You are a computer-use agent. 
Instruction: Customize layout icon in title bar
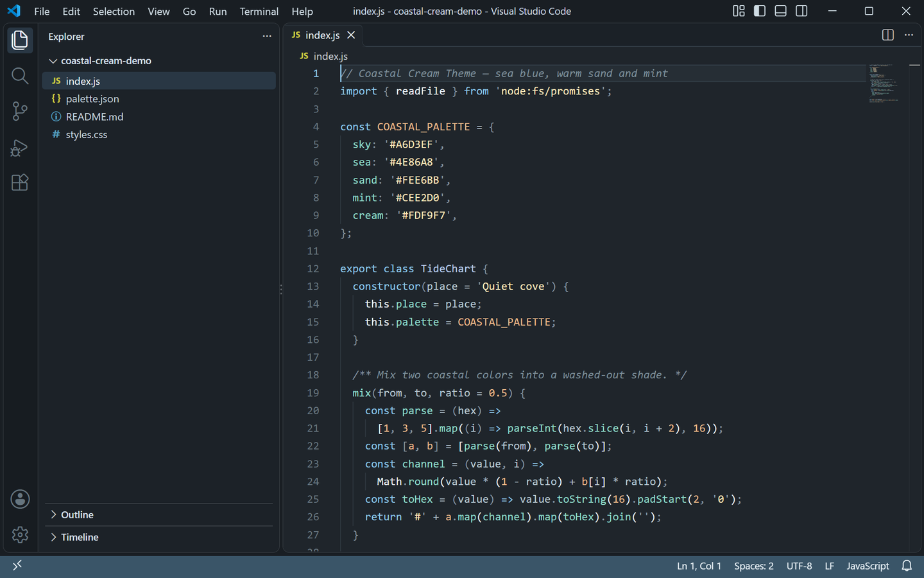[739, 11]
